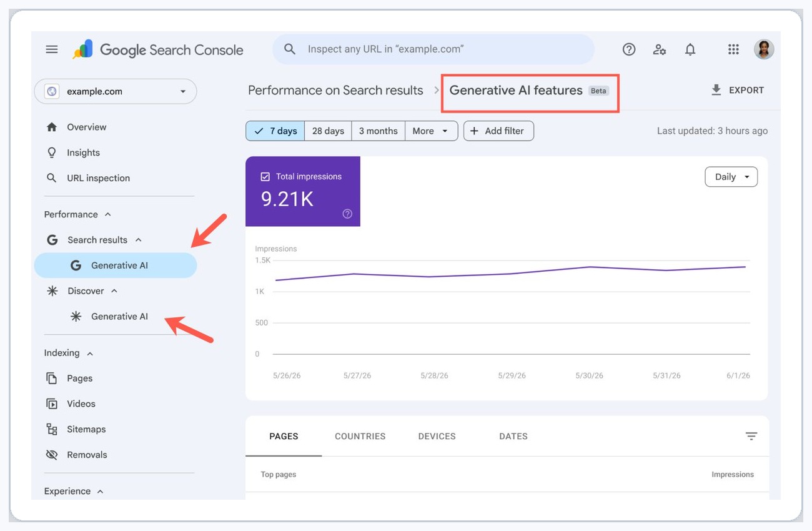Click the Top pages column header
812x531 pixels.
pos(278,474)
